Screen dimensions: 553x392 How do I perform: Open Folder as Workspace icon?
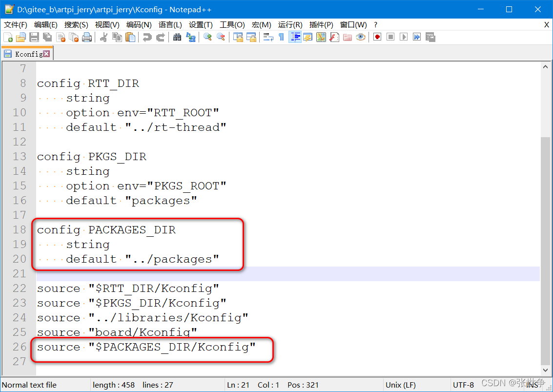click(348, 37)
